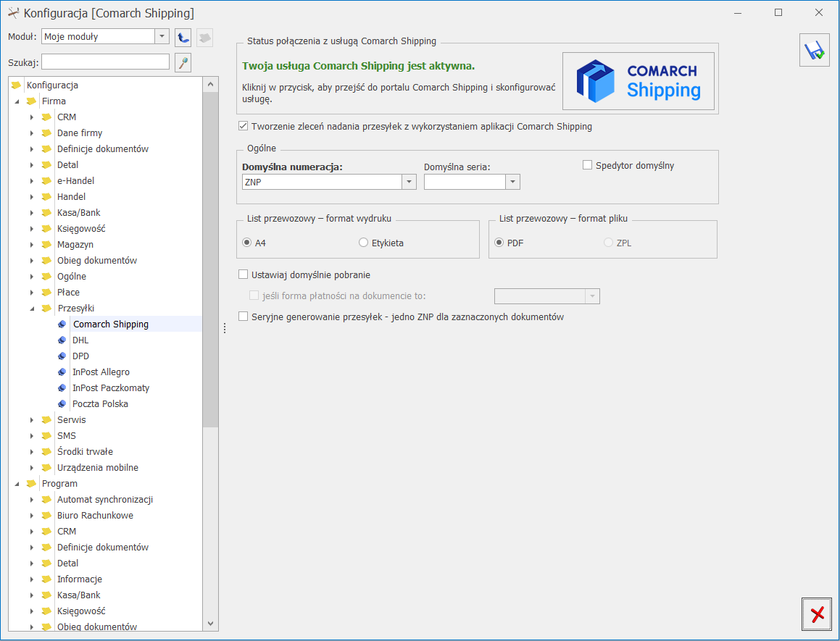Click the Dane firmy folder icon
The height and width of the screenshot is (641, 840).
46,133
